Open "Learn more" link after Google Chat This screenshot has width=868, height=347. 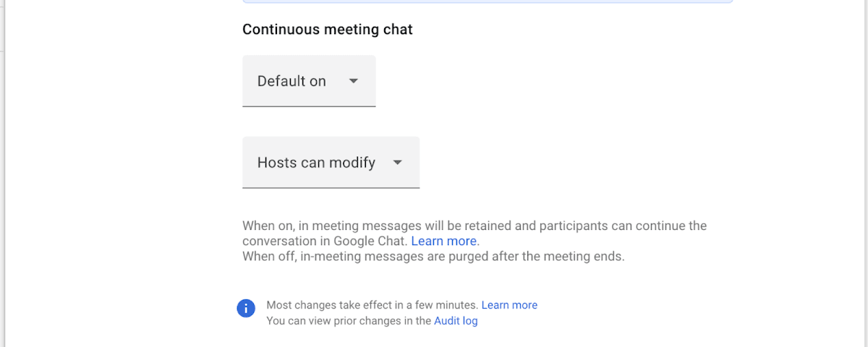(443, 241)
